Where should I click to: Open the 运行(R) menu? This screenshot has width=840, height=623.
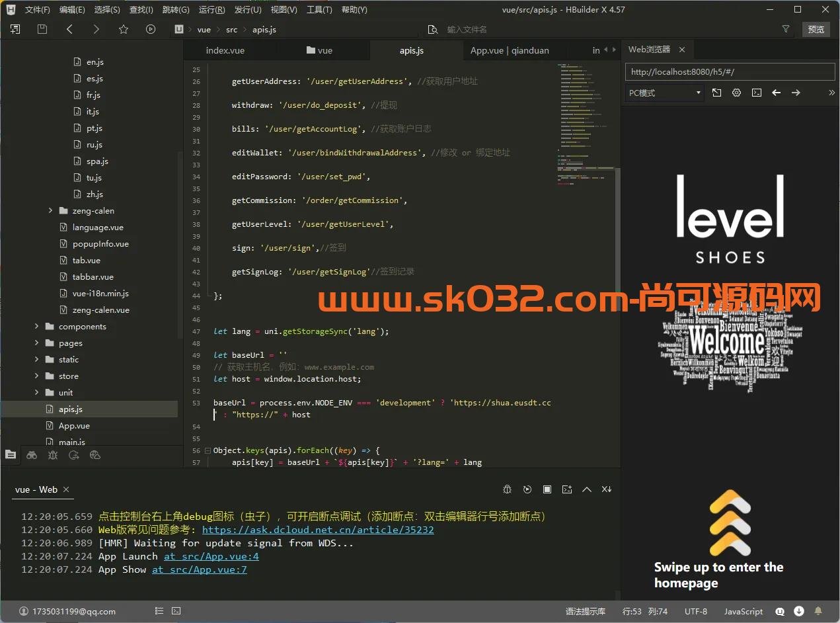211,10
